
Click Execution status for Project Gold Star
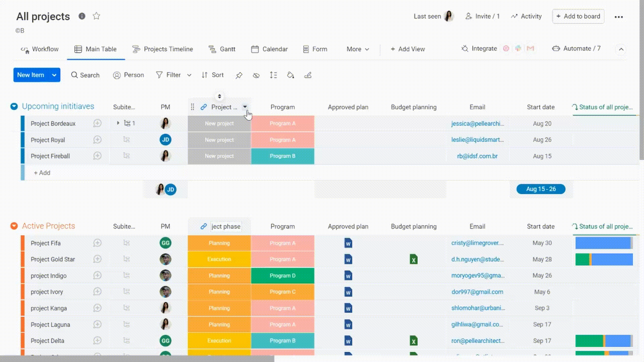point(219,259)
